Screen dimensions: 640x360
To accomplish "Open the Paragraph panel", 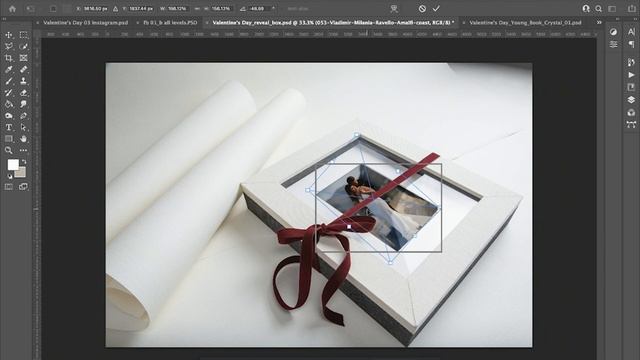I will click(631, 44).
